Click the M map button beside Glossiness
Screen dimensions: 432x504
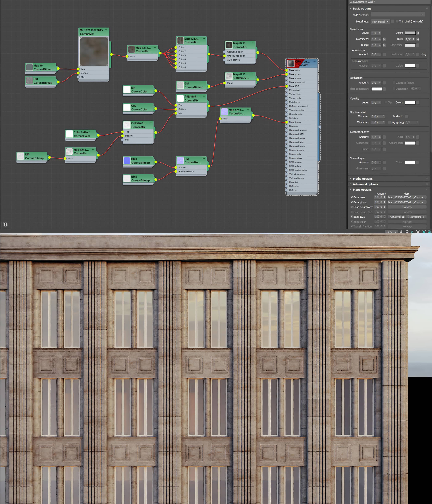(x=384, y=39)
